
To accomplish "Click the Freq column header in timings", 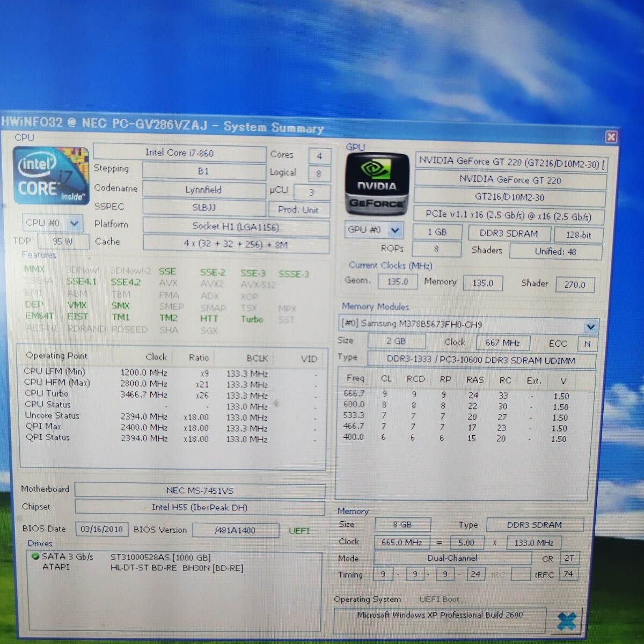I will pyautogui.click(x=355, y=378).
